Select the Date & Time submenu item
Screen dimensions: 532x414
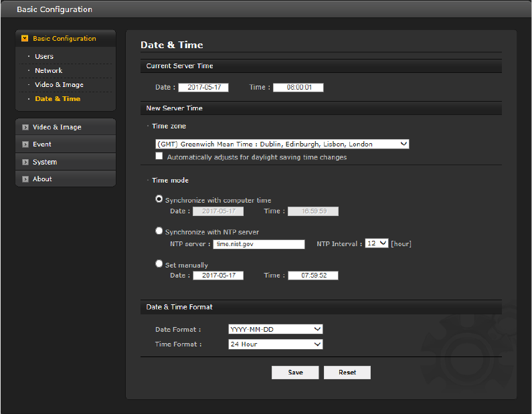(x=58, y=99)
